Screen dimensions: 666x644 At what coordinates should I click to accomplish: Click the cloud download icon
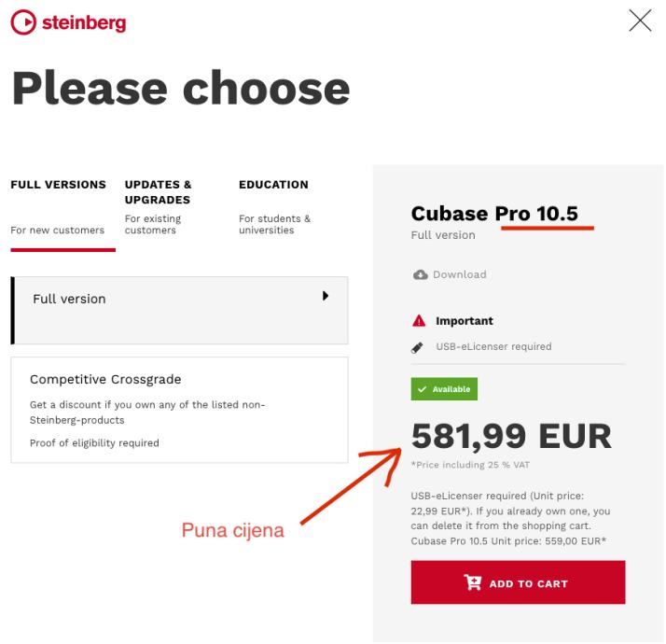tap(420, 274)
